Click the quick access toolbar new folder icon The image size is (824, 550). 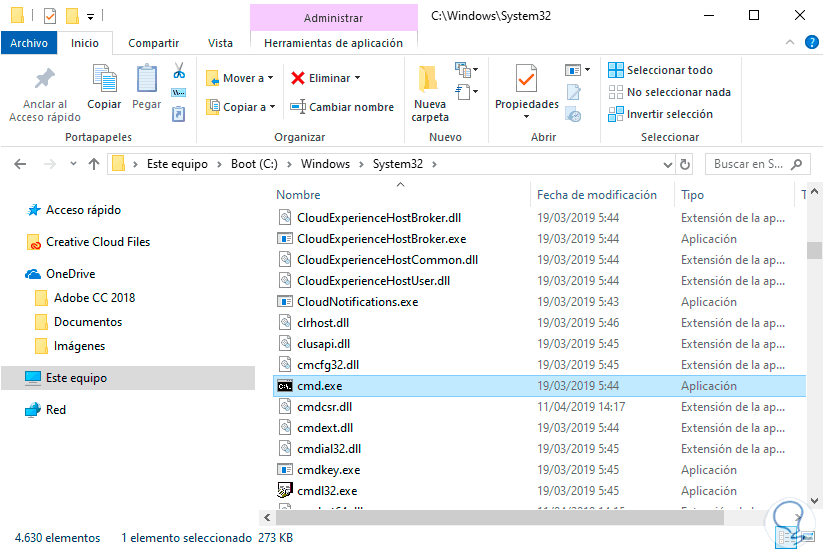click(x=72, y=16)
